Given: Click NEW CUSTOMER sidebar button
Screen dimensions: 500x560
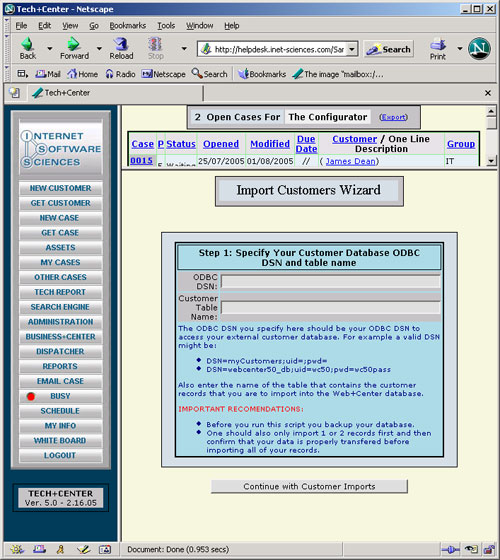Looking at the screenshot, I should [60, 188].
